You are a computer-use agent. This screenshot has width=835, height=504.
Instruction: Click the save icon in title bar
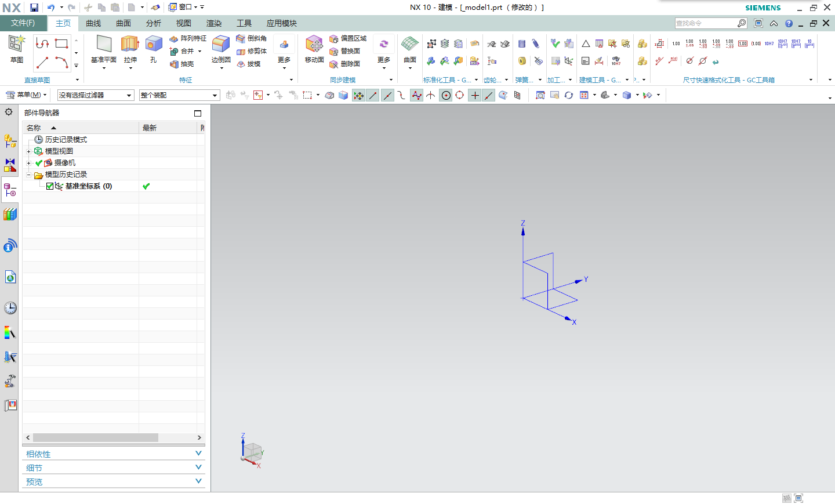(x=34, y=8)
